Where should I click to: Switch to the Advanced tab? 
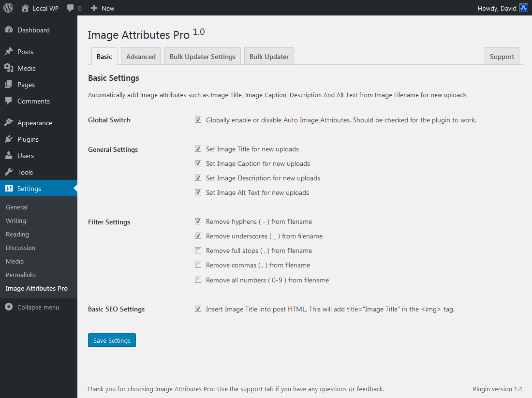pyautogui.click(x=141, y=57)
